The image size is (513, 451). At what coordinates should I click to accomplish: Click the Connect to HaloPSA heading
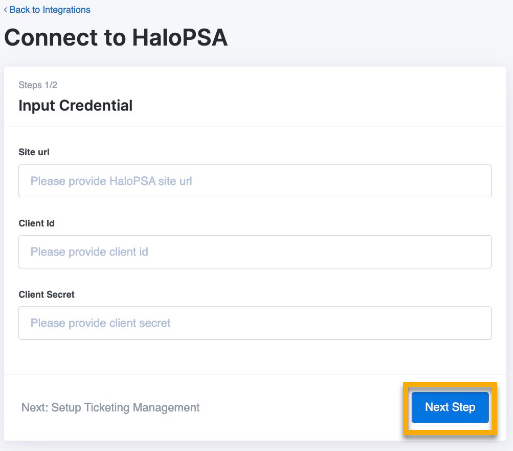[x=116, y=37]
